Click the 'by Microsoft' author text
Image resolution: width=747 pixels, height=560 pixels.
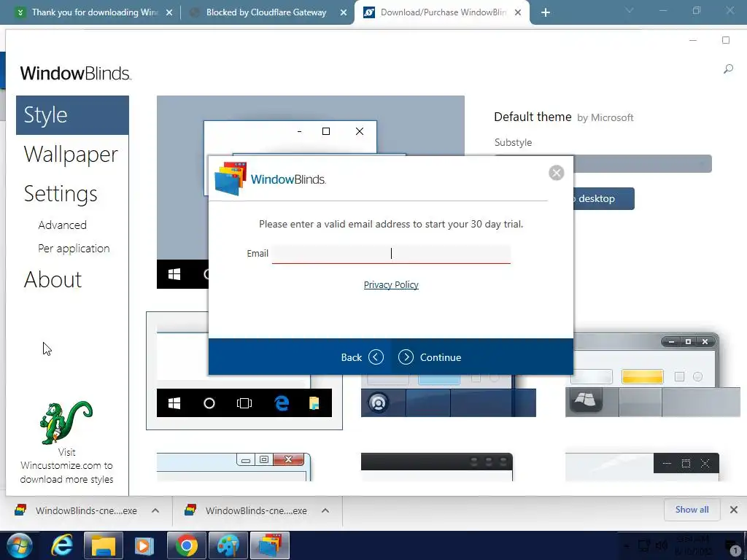click(605, 117)
